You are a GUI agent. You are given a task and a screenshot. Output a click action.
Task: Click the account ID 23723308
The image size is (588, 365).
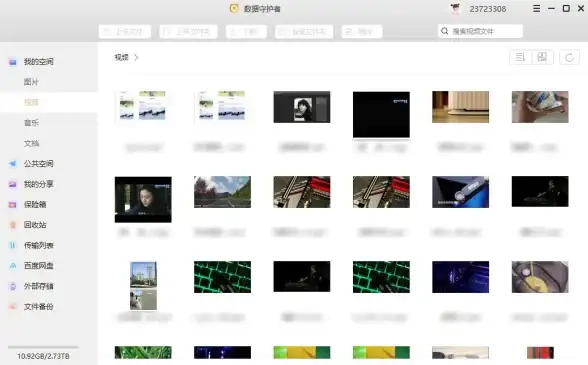[x=488, y=9]
